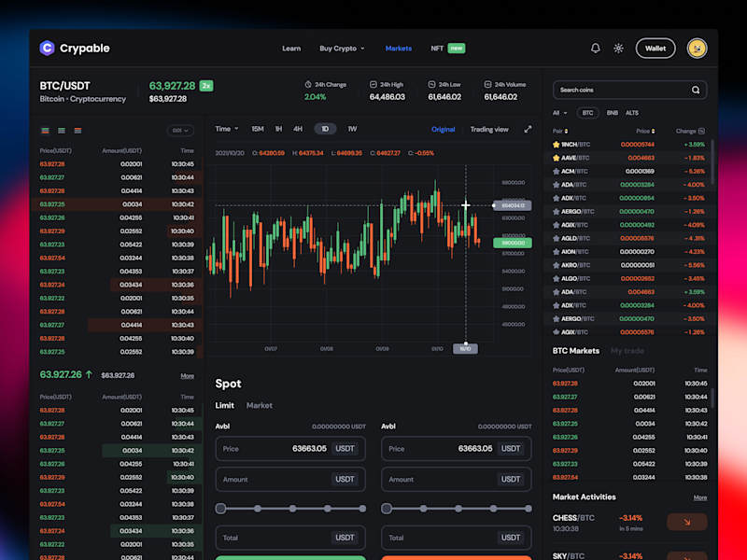Click the BTC/USDT pair title
Image resolution: width=747 pixels, height=560 pixels.
64,86
